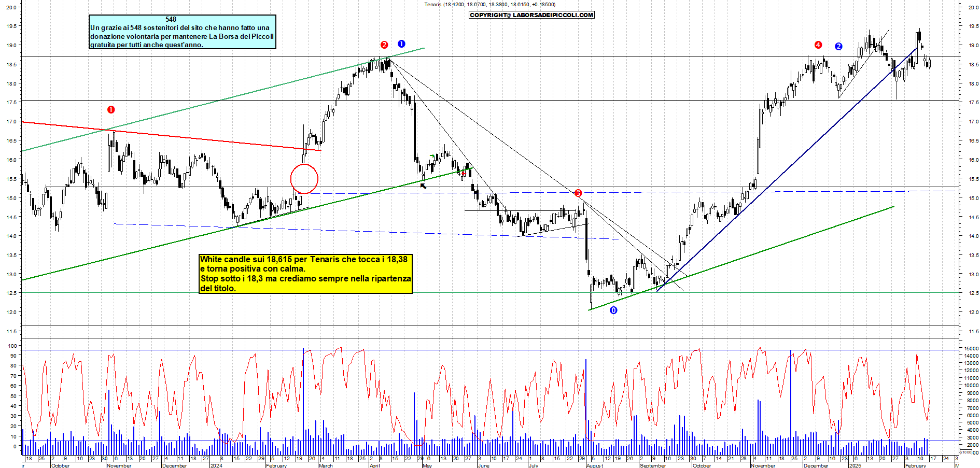The height and width of the screenshot is (468, 980).
Task: Click the small black arrow near May candles
Action: click(x=424, y=186)
